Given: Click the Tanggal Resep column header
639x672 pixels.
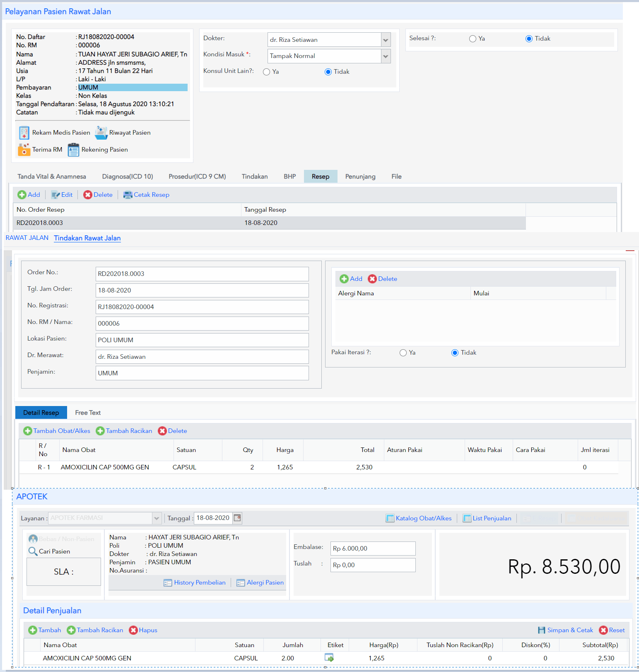Looking at the screenshot, I should (383, 210).
